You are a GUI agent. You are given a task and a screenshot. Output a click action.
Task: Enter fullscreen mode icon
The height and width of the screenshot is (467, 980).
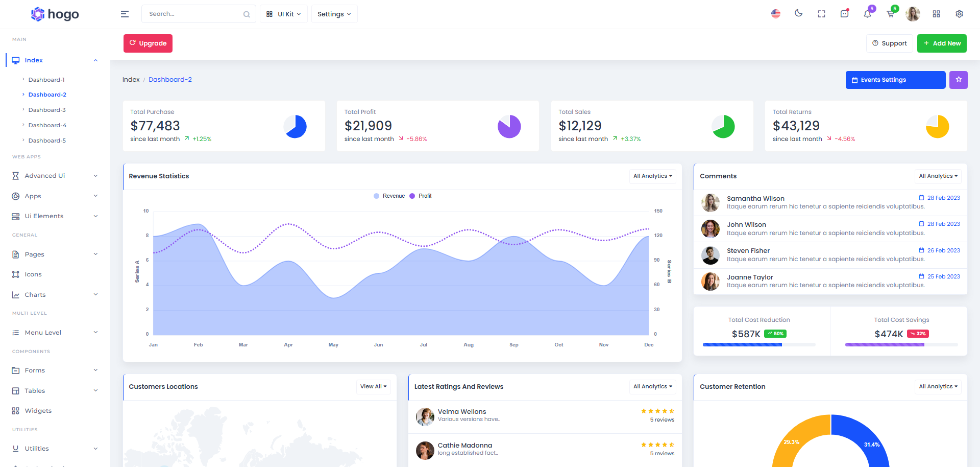[x=821, y=14]
